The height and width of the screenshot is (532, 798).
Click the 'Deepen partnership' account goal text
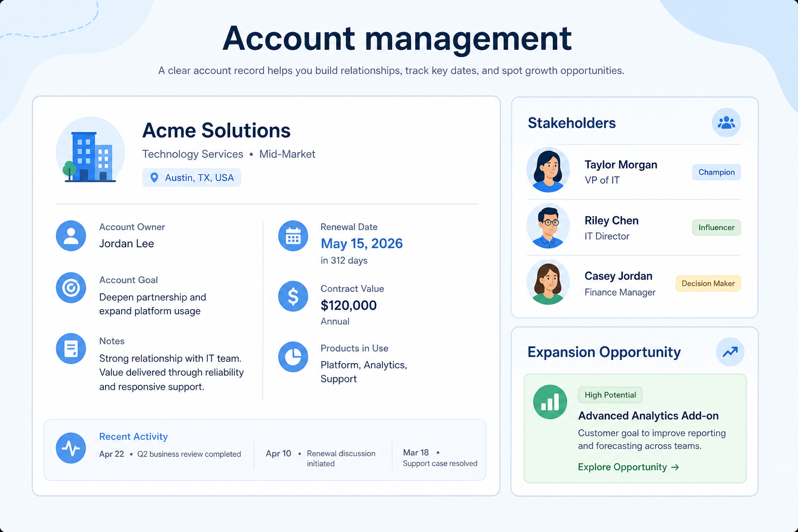coord(153,304)
